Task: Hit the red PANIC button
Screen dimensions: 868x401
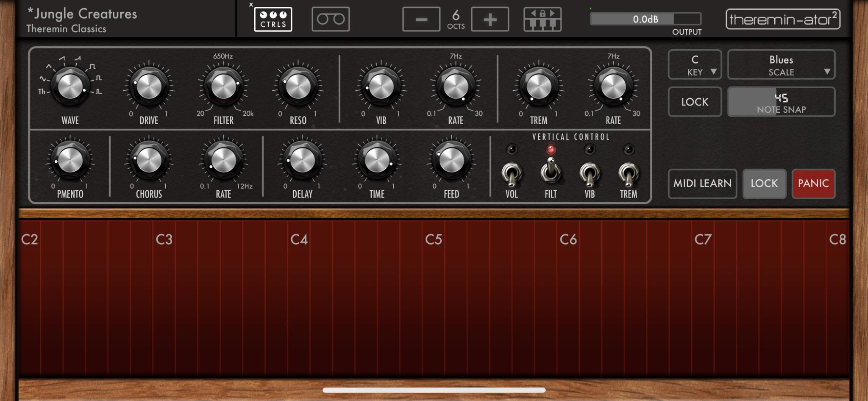Action: [813, 184]
